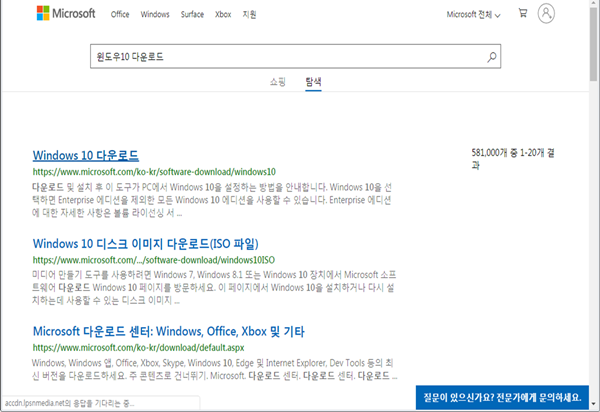Click the 581,000개 중 1-20개 결과 text
This screenshot has width=600, height=412.
pos(513,159)
